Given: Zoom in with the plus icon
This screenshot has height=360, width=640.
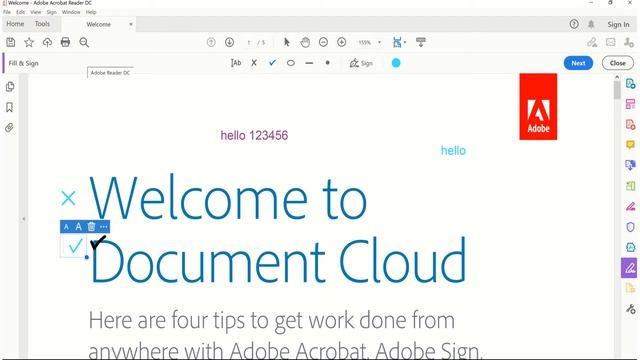Looking at the screenshot, I should [x=342, y=42].
